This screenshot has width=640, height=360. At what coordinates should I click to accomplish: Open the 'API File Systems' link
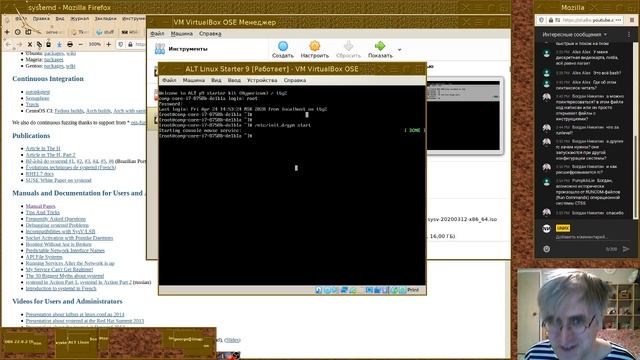(44, 257)
